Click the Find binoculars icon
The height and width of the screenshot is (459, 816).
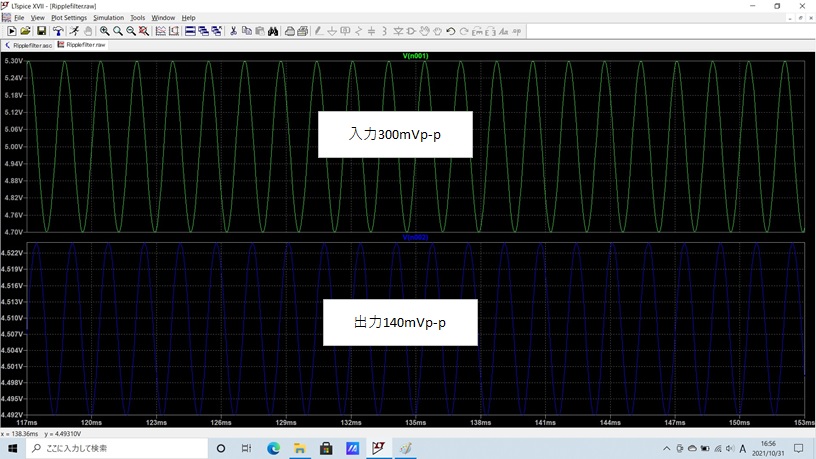click(x=273, y=31)
